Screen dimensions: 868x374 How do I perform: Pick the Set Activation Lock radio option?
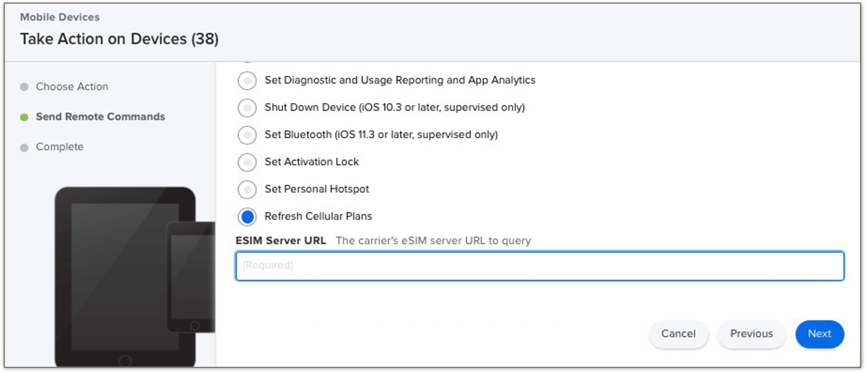247,162
